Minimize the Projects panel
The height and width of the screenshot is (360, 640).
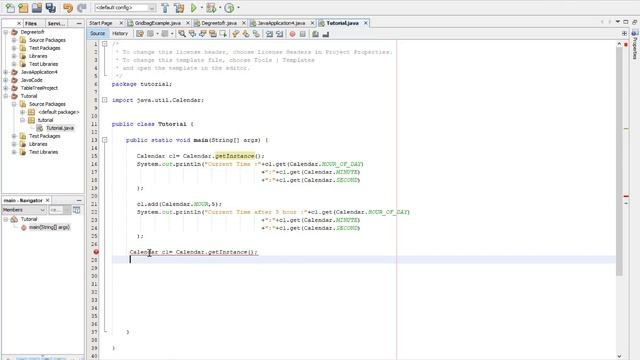click(x=79, y=23)
